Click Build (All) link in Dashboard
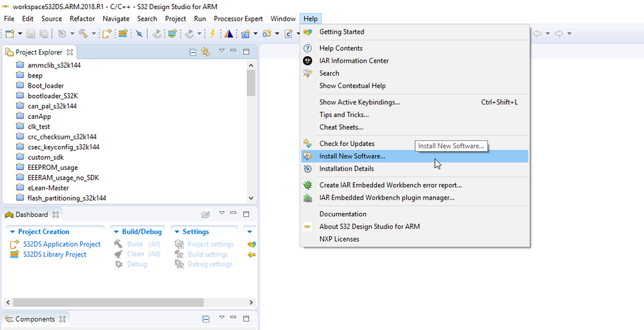This screenshot has height=330, width=644. (x=144, y=244)
